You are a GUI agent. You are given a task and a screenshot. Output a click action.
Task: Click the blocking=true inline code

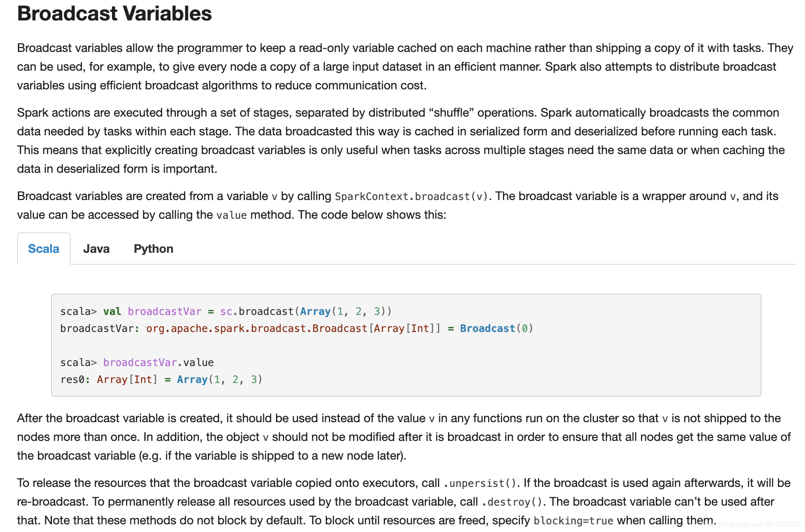click(x=573, y=521)
